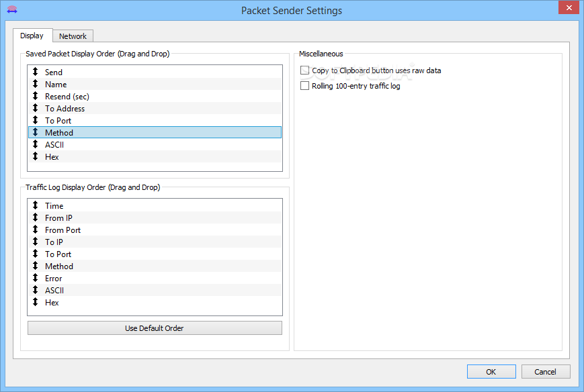Select Hex entry in traffic log list

coord(155,302)
